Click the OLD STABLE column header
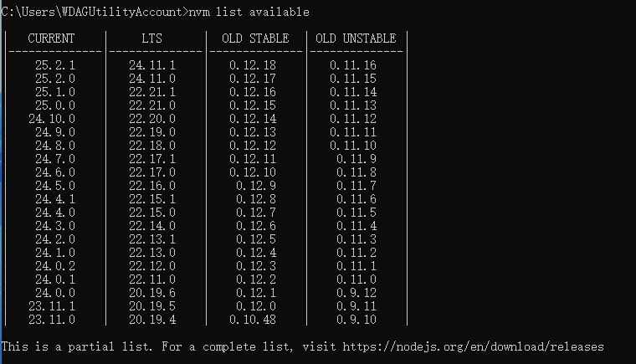Viewport: 636px width, 364px height. point(255,38)
